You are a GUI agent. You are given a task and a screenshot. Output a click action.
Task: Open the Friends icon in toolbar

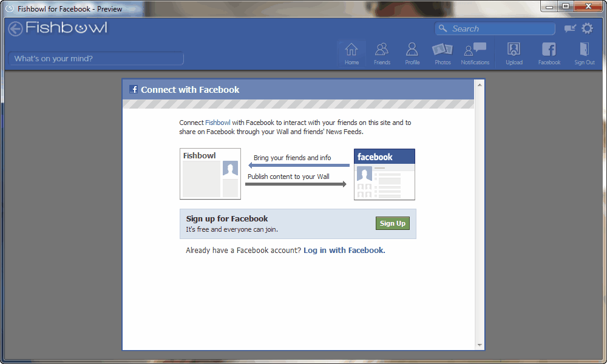pyautogui.click(x=382, y=53)
